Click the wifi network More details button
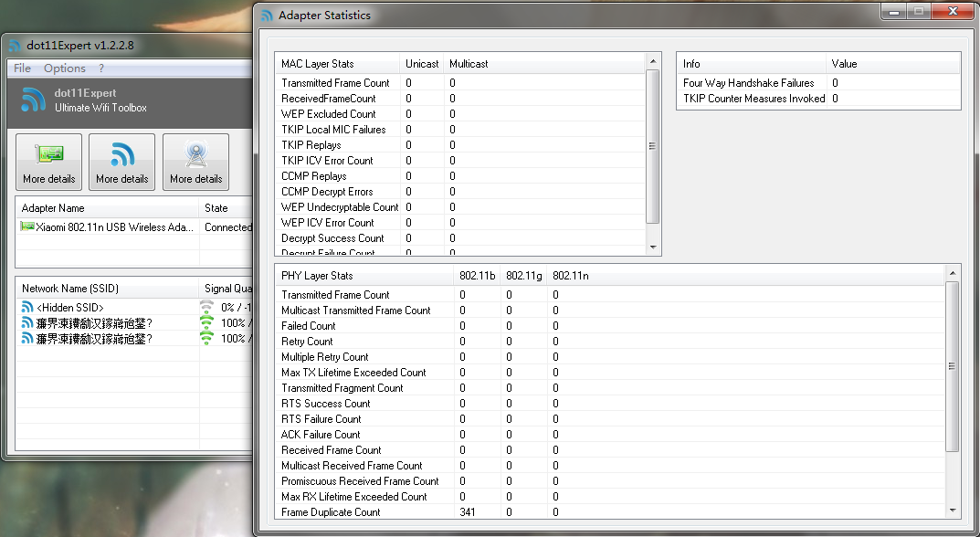 coord(121,162)
